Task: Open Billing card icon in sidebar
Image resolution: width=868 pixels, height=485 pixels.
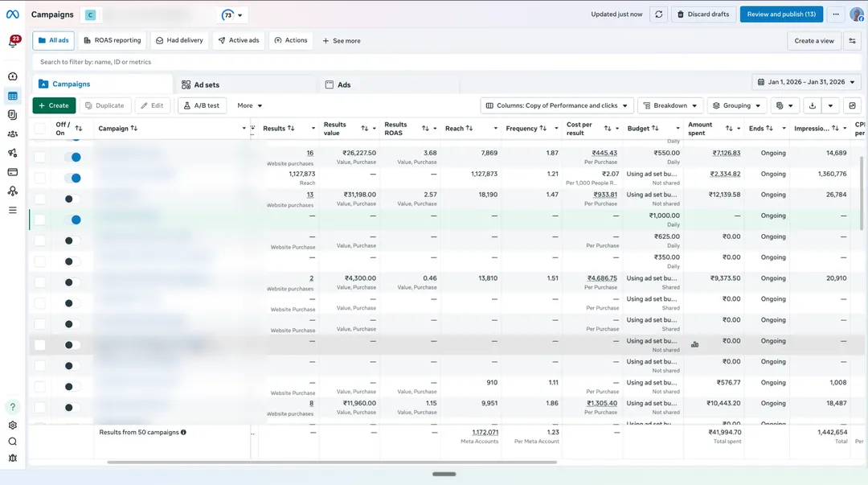Action: (13, 172)
